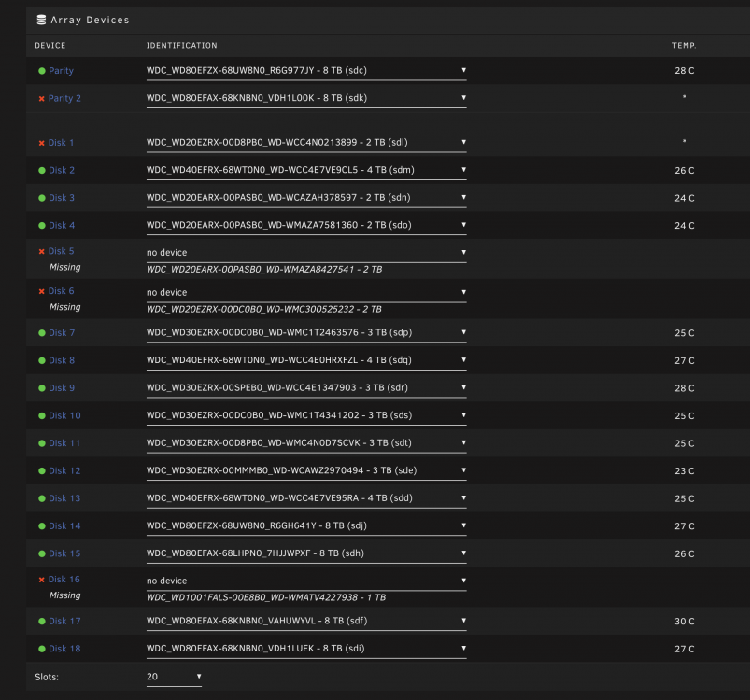Open the Parity 2 device dropdown (sdk)
Image resolution: width=750 pixels, height=700 pixels.
pos(306,98)
